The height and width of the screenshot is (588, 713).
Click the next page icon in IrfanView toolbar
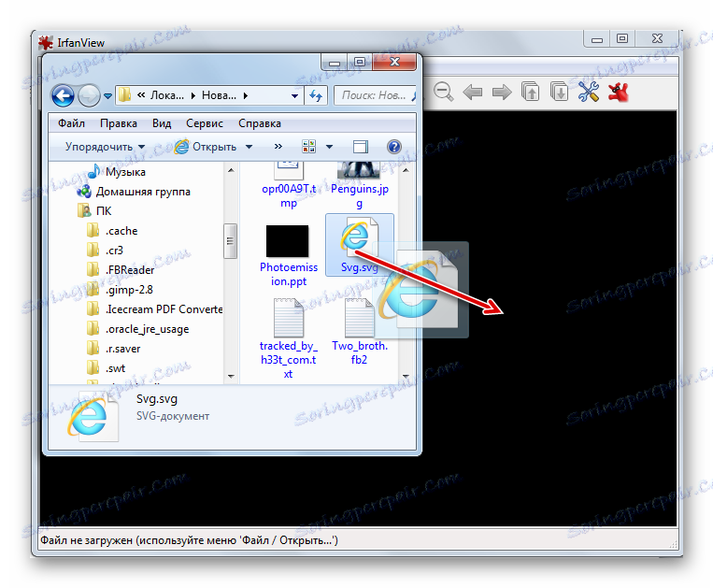[x=559, y=92]
